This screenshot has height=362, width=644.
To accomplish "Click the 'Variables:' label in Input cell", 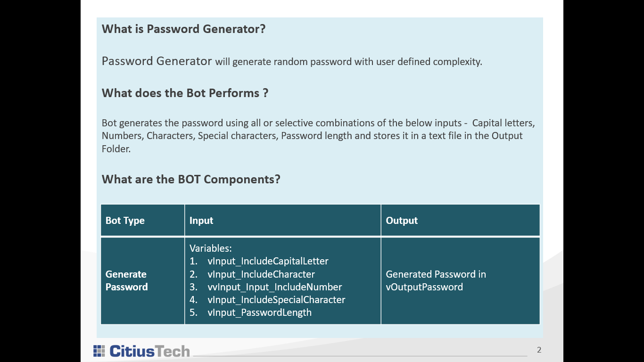I will (x=210, y=248).
